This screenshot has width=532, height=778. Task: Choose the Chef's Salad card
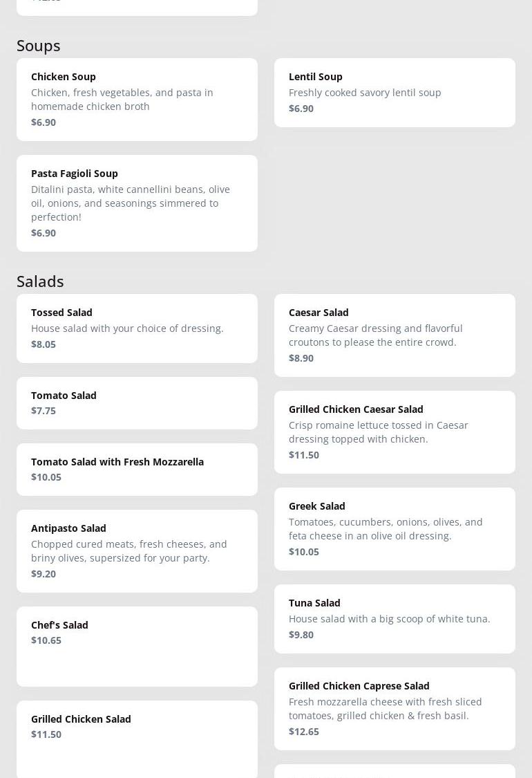tap(137, 646)
